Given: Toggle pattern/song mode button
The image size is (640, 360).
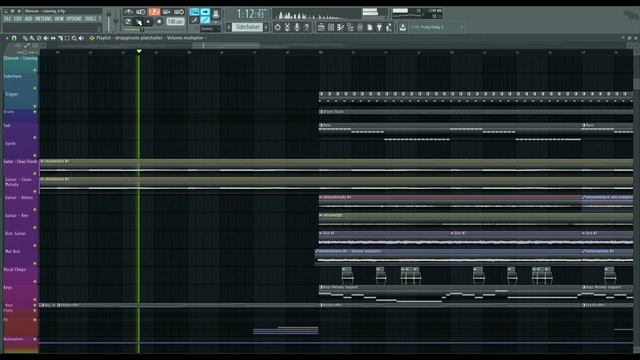Looking at the screenshot, I should click(128, 22).
